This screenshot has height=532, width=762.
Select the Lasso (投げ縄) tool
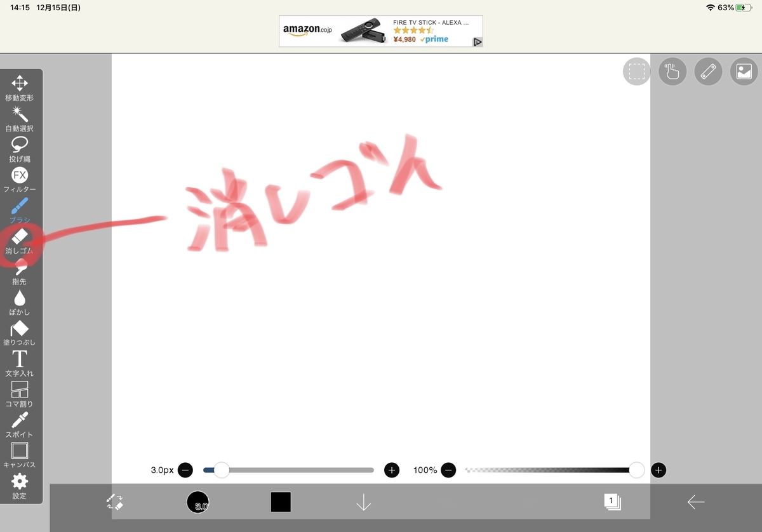(20, 145)
